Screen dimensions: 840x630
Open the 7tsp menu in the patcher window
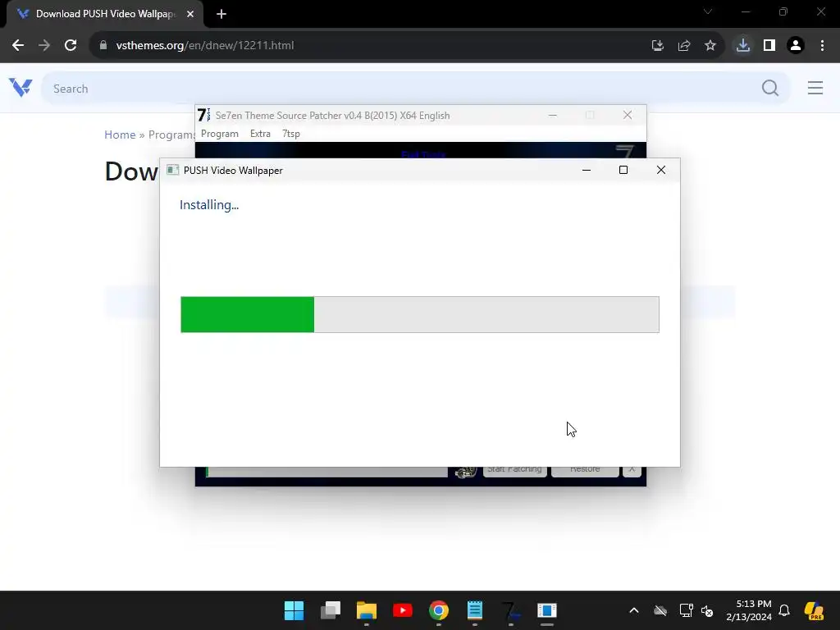(x=291, y=134)
